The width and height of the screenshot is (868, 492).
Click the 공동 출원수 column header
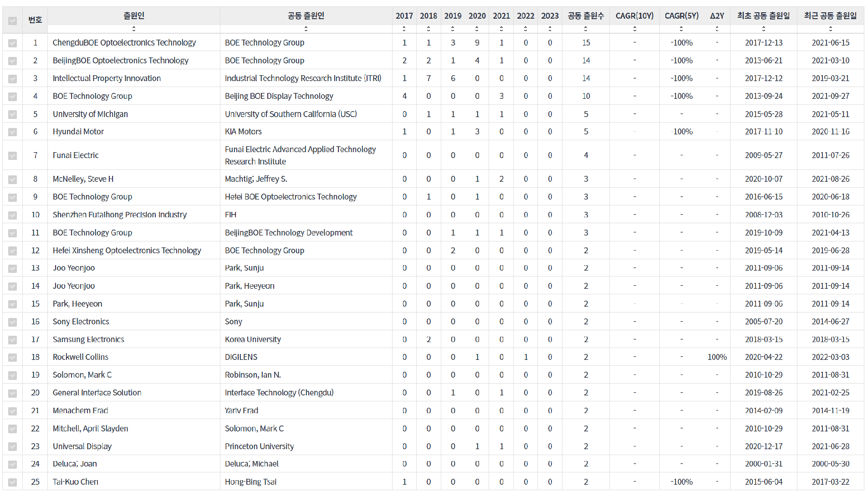[586, 15]
